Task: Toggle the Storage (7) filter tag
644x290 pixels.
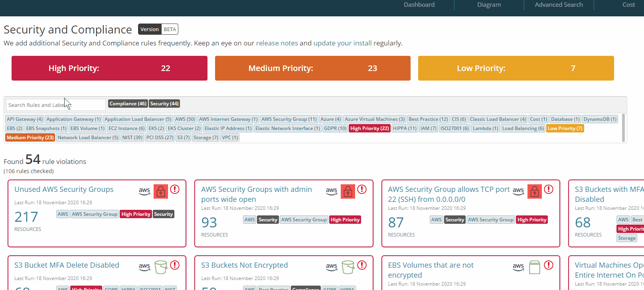Action: 205,138
